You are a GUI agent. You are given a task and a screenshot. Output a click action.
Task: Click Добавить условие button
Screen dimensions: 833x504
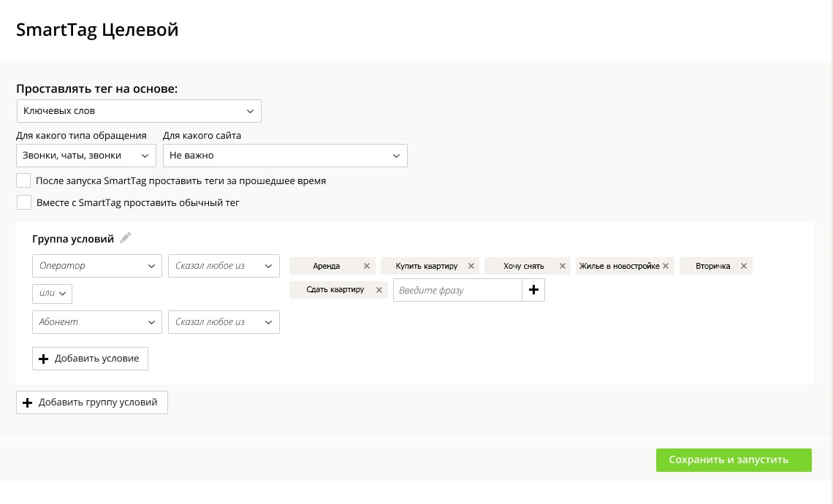coord(91,359)
